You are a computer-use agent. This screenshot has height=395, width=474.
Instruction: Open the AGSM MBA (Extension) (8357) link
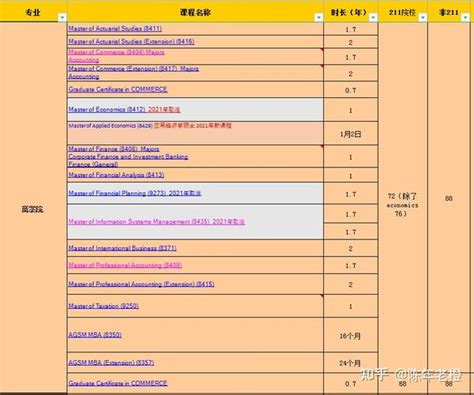tap(111, 363)
